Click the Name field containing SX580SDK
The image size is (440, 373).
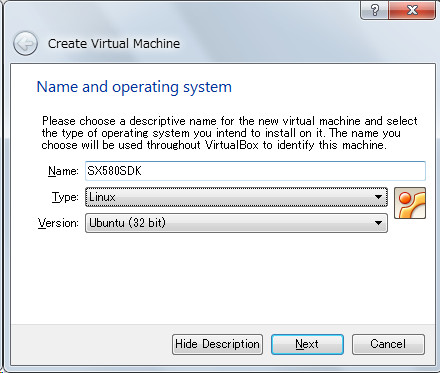coord(255,171)
